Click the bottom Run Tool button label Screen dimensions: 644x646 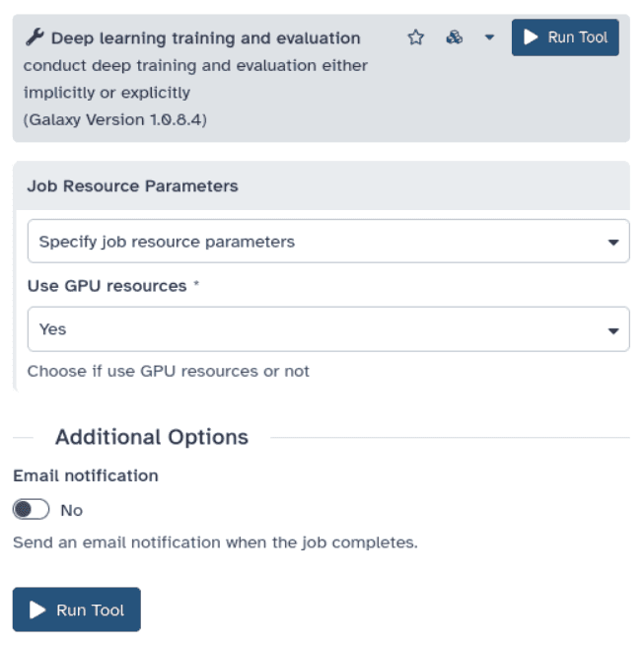coord(91,610)
